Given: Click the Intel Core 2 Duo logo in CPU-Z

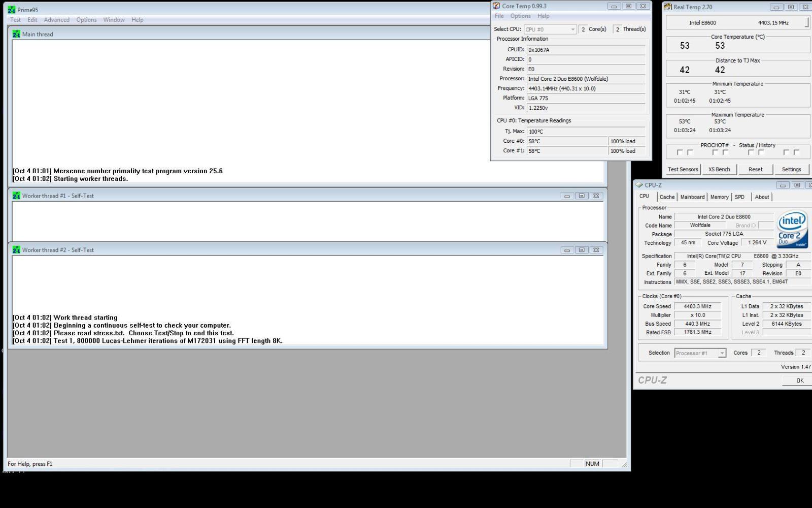Looking at the screenshot, I should click(792, 229).
